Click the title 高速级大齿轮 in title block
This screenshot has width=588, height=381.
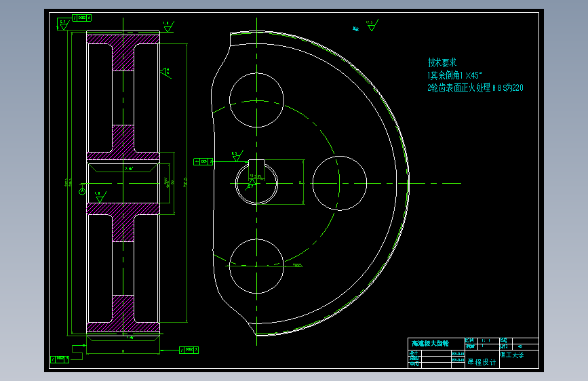(430, 343)
